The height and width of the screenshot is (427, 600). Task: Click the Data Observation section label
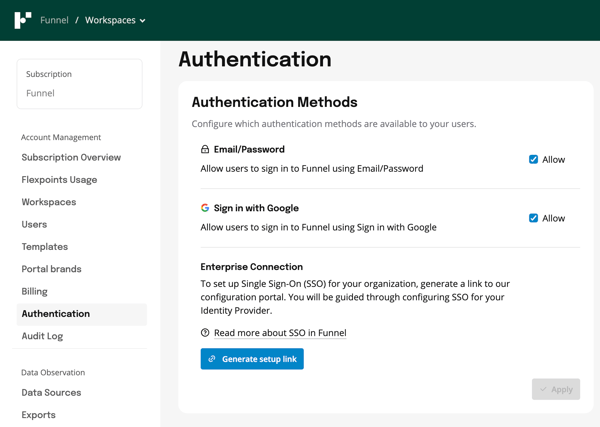(53, 373)
